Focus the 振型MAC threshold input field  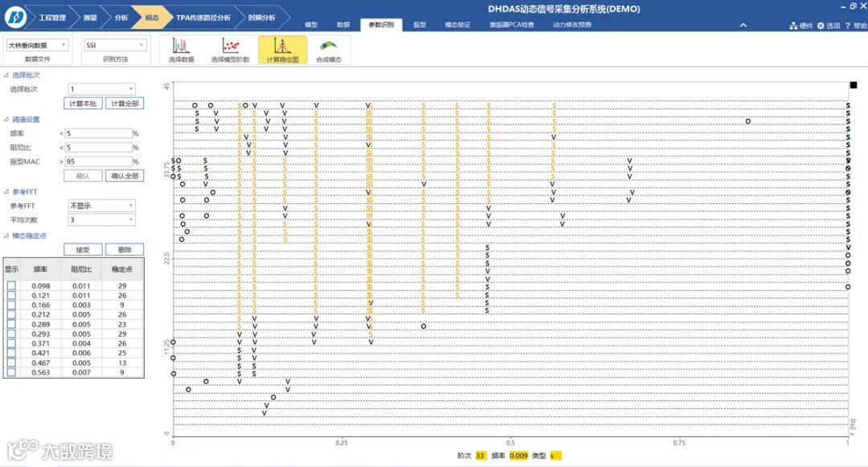[98, 162]
